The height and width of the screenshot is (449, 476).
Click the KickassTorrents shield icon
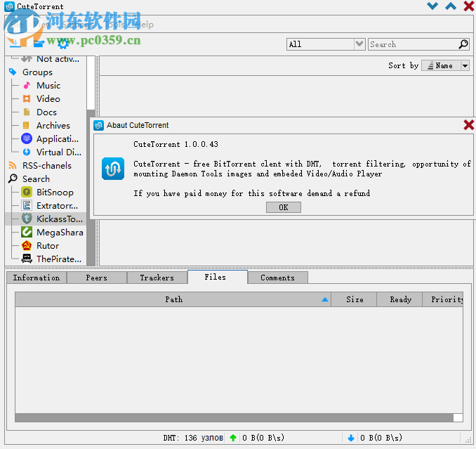(x=27, y=219)
